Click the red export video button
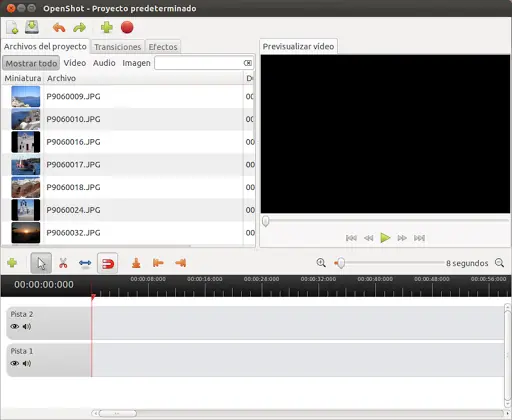512x420 pixels. 127,27
